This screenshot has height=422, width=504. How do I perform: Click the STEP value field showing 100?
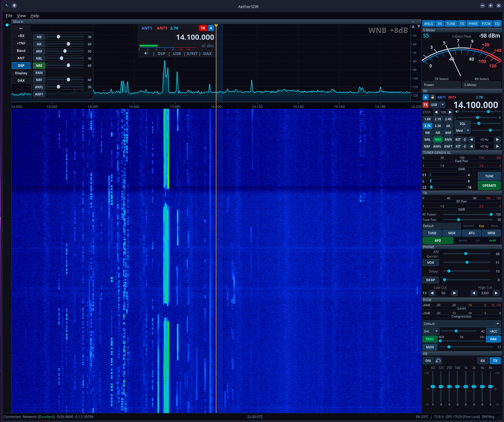(443, 112)
